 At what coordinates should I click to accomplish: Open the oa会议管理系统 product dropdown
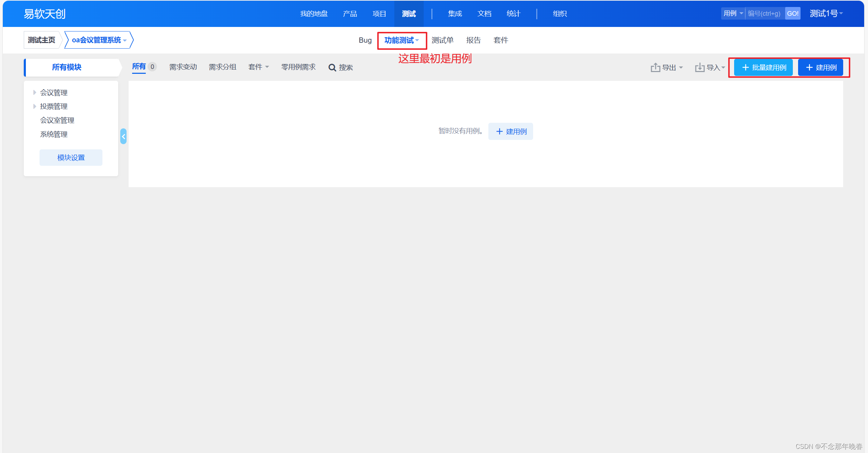pyautogui.click(x=99, y=40)
